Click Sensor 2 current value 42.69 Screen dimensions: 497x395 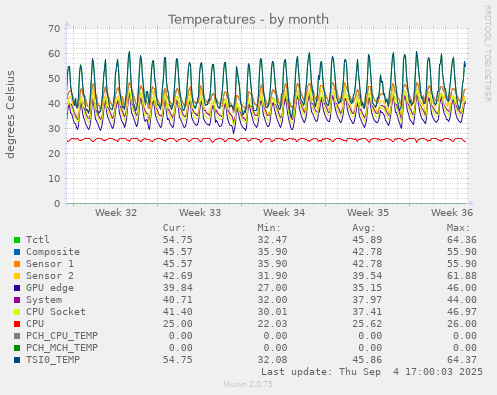(x=178, y=276)
